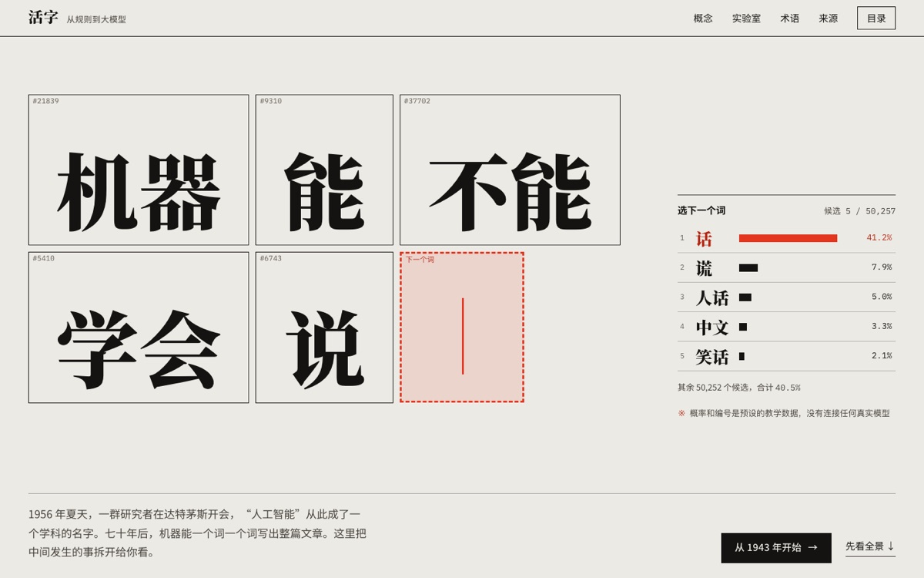Image resolution: width=924 pixels, height=578 pixels.
Task: Pick candidate 话 at 41.2%
Action: [x=786, y=238]
